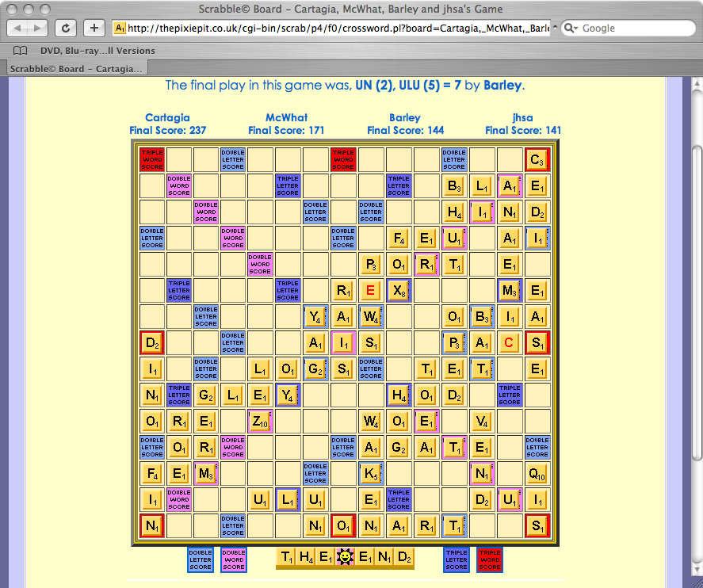Click the vertical scrollbar thumb

[697, 303]
